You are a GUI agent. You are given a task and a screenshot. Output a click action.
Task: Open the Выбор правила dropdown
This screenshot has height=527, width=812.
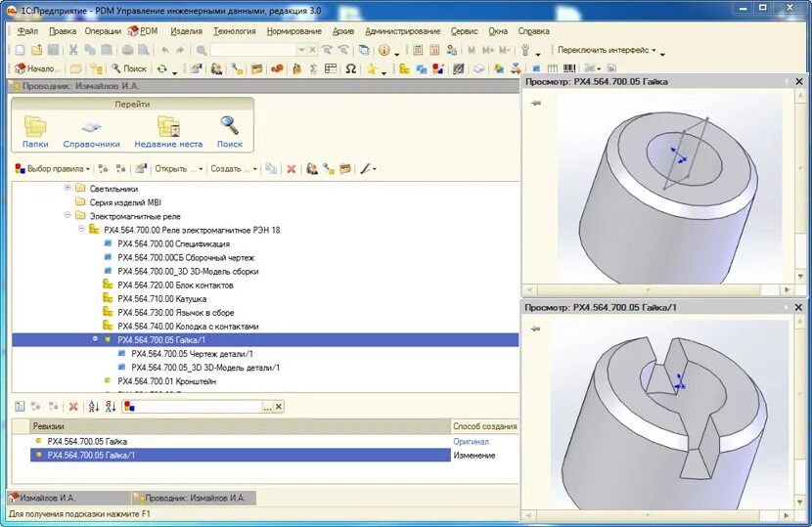(53, 169)
